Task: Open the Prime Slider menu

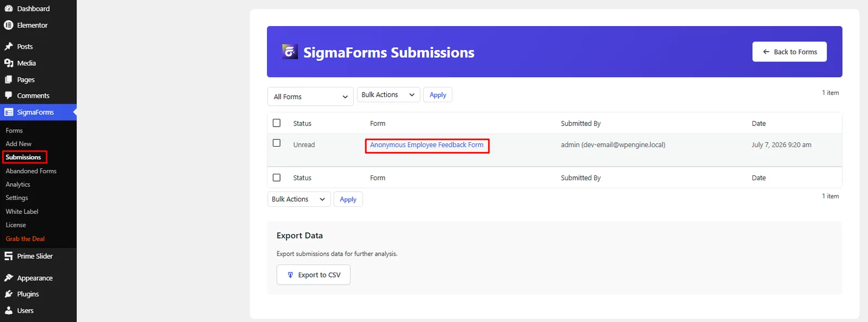Action: pyautogui.click(x=35, y=256)
